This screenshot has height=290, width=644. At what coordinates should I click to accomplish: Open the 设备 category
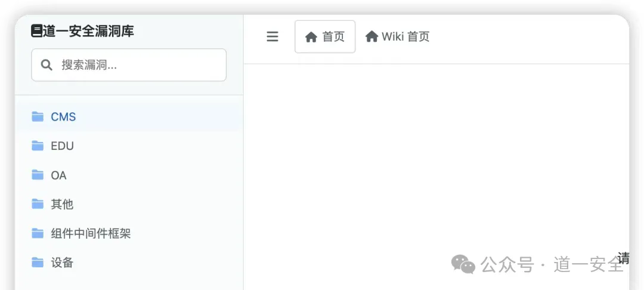click(x=129, y=263)
